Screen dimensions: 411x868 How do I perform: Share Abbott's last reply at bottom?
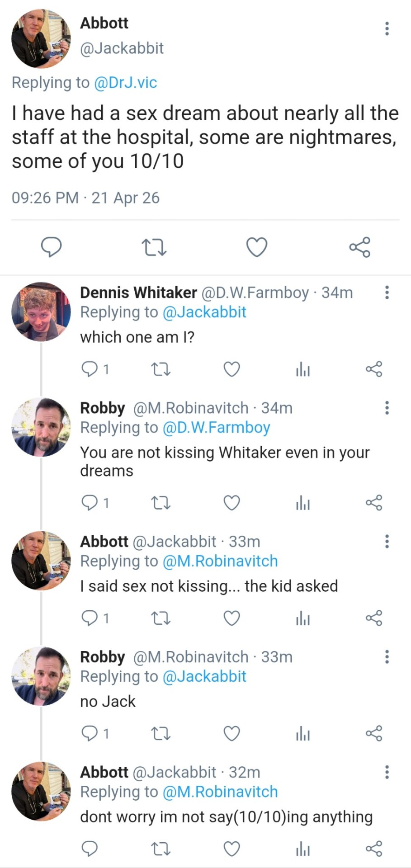374,849
